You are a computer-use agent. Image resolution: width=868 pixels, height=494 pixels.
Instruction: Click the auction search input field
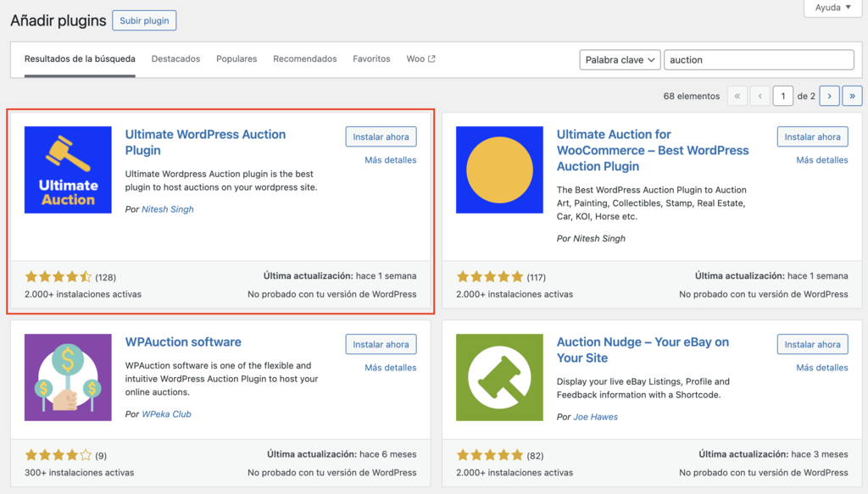(759, 59)
